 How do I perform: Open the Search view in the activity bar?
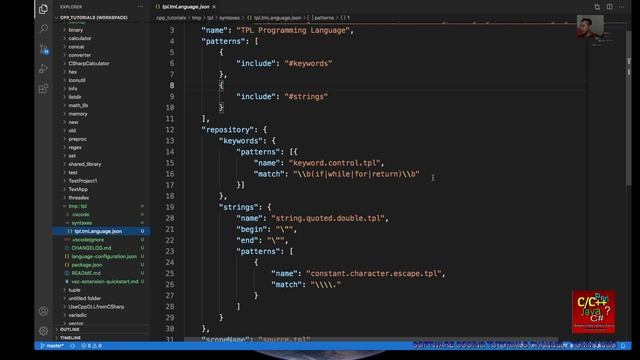[x=43, y=29]
